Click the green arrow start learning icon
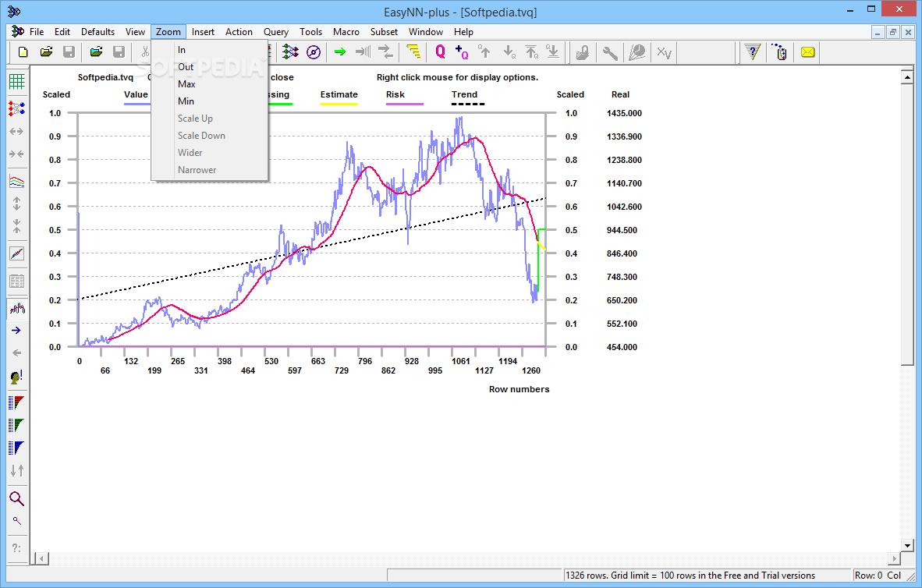The width and height of the screenshot is (922, 588). [340, 52]
